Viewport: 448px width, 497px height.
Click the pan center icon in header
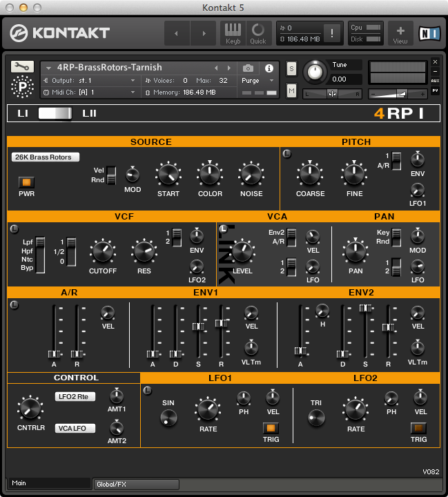[x=332, y=94]
